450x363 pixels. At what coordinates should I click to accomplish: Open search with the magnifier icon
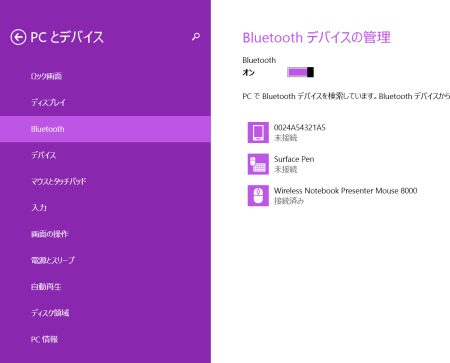point(196,36)
